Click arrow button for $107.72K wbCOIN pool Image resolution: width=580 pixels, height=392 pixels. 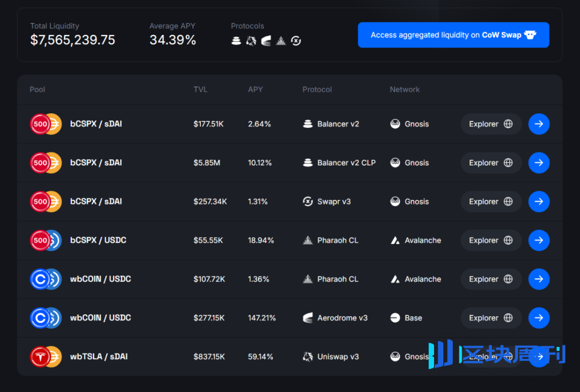point(539,279)
